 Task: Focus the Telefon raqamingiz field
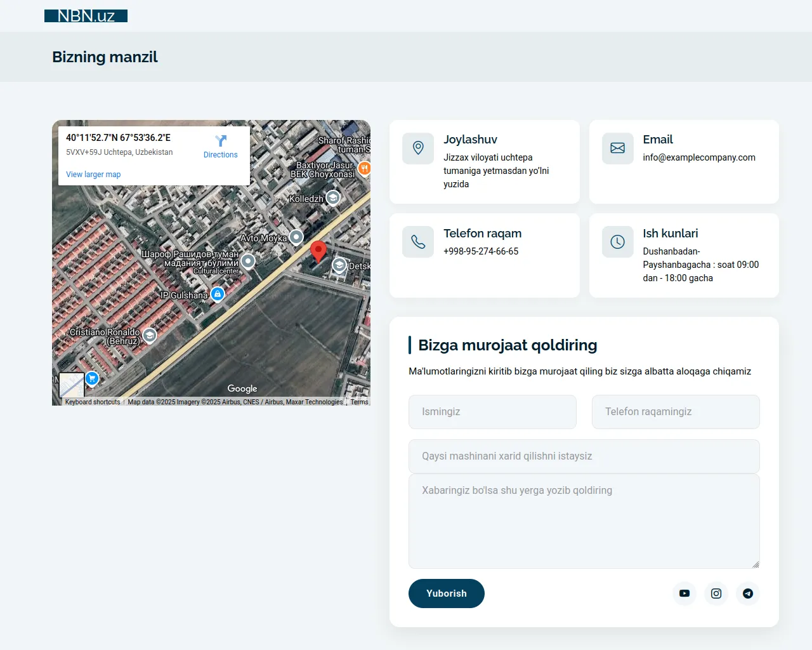pyautogui.click(x=676, y=412)
